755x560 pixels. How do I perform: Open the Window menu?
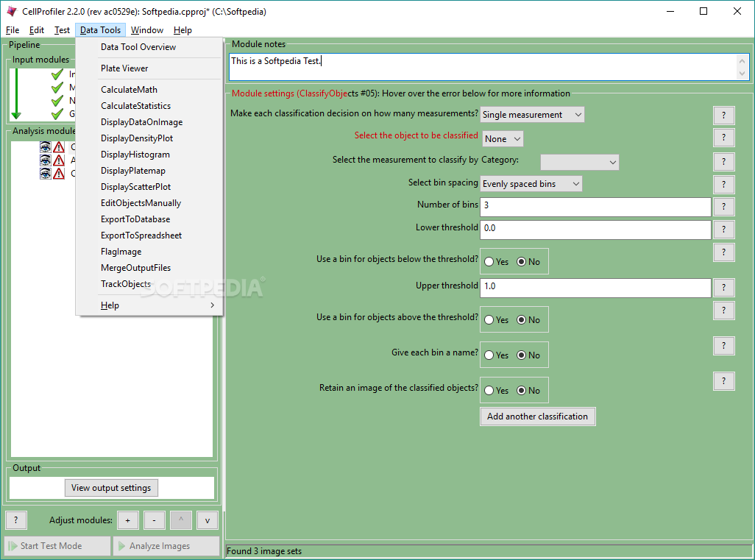coord(147,30)
